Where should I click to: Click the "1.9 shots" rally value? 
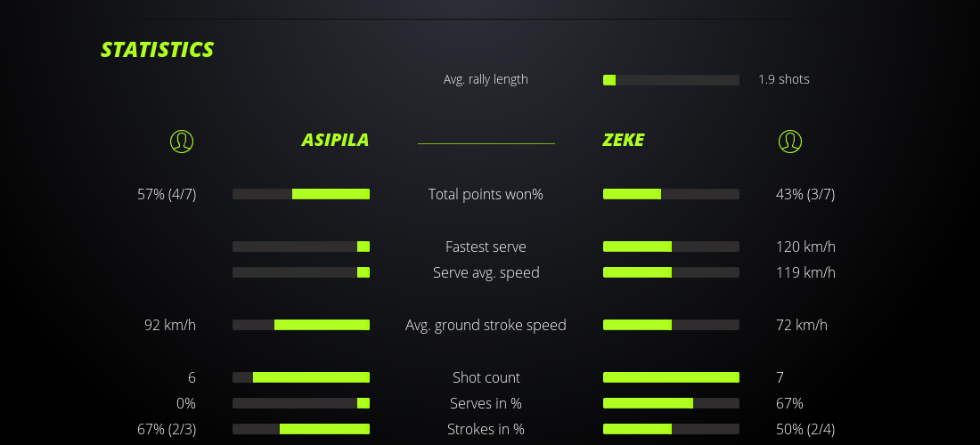[x=784, y=79]
